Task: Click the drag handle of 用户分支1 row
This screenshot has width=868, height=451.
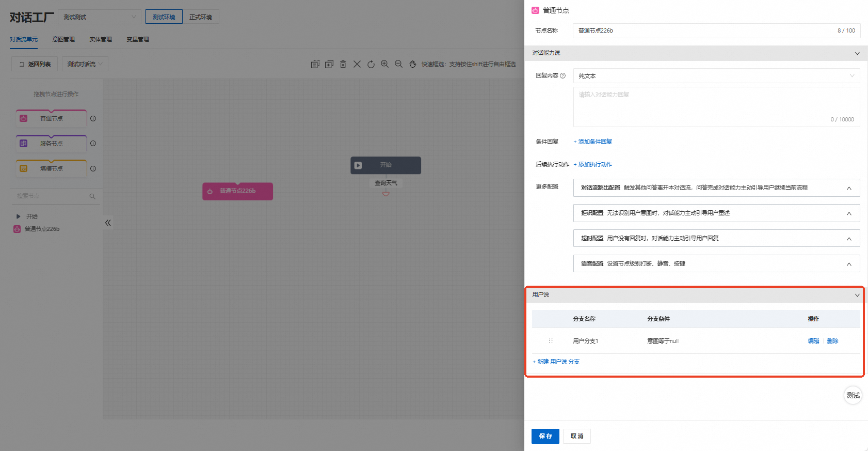Action: (x=551, y=341)
